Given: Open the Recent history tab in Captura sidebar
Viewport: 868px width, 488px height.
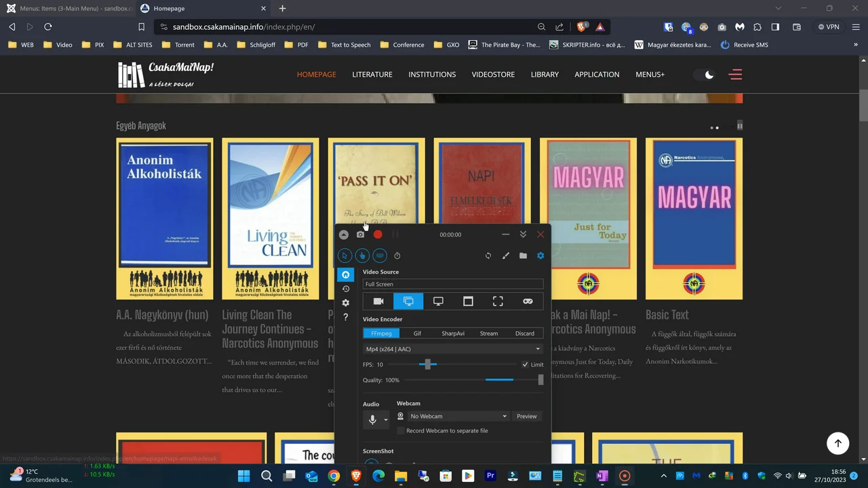Looking at the screenshot, I should click(x=346, y=289).
